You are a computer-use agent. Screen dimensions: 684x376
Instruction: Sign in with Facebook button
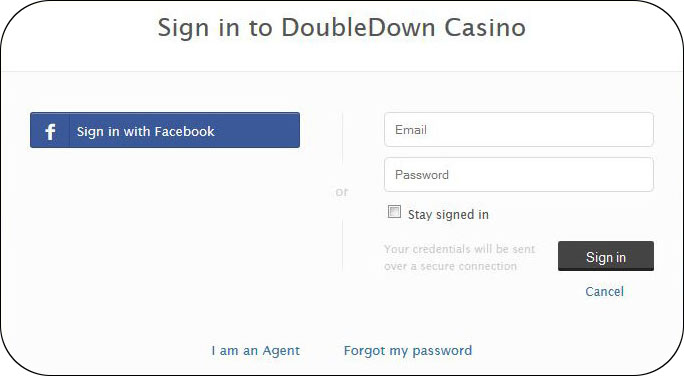click(x=165, y=130)
